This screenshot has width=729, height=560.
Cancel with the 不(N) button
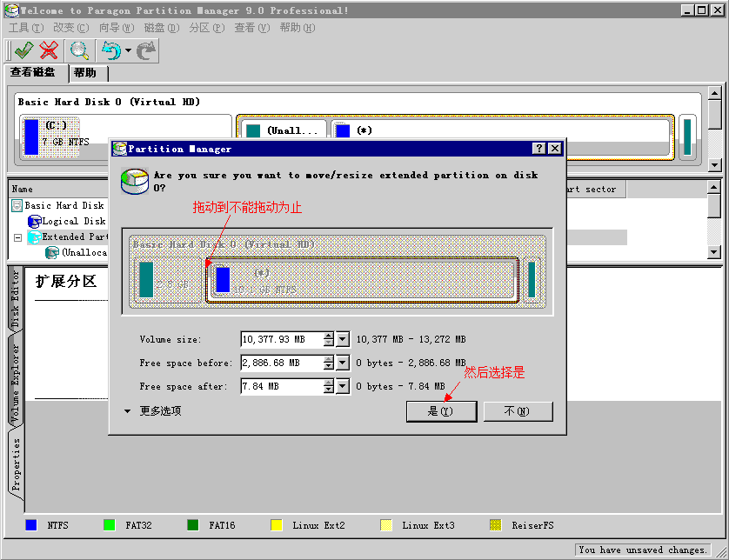[517, 411]
